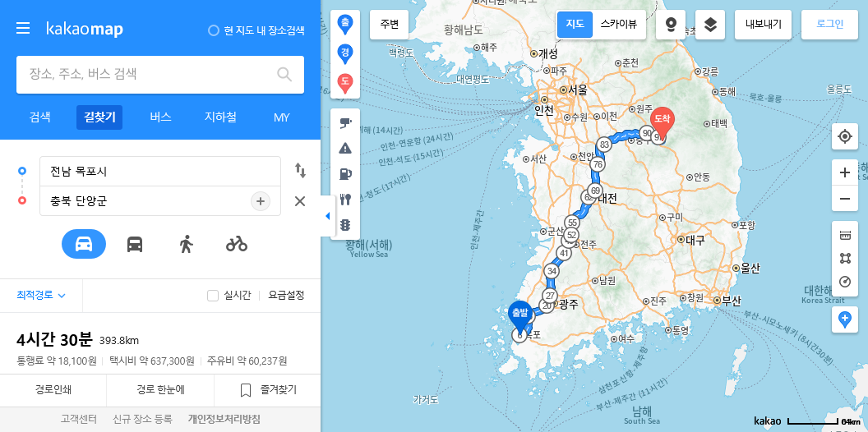
Task: Show gas stations along the route
Action: click(345, 173)
